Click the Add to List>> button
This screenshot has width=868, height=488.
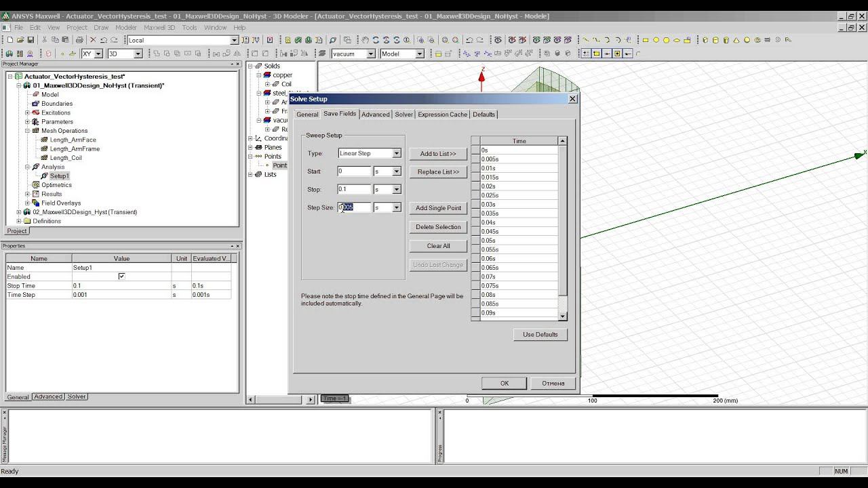(438, 154)
